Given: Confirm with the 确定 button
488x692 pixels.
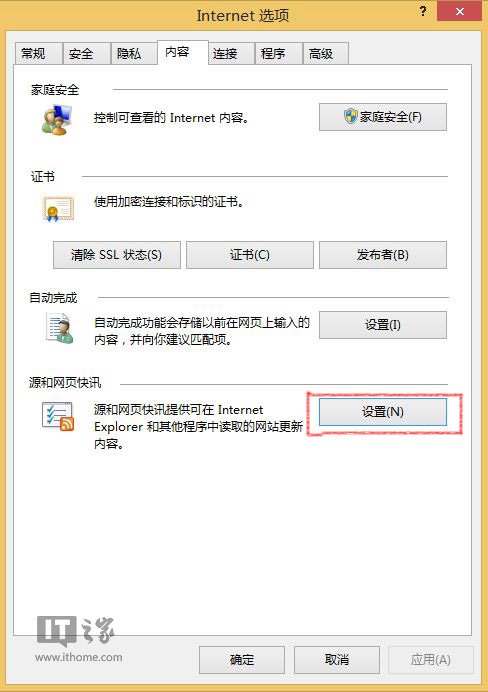Looking at the screenshot, I should point(242,660).
